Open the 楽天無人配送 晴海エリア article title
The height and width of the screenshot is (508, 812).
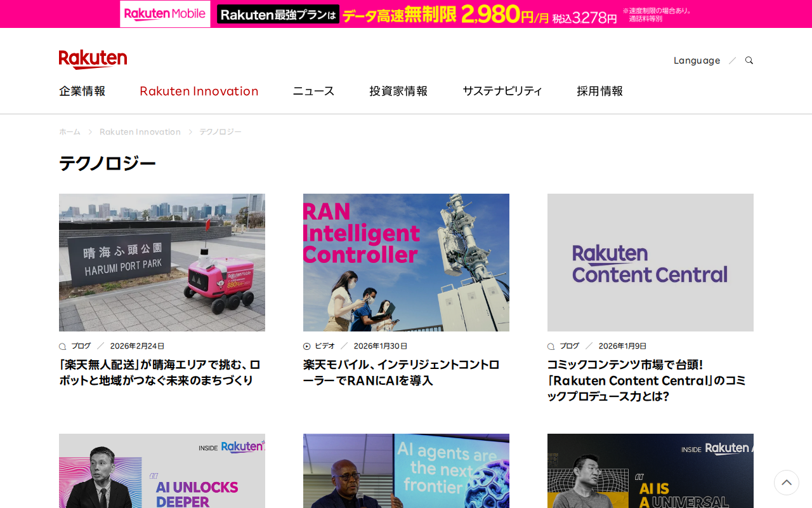click(160, 372)
